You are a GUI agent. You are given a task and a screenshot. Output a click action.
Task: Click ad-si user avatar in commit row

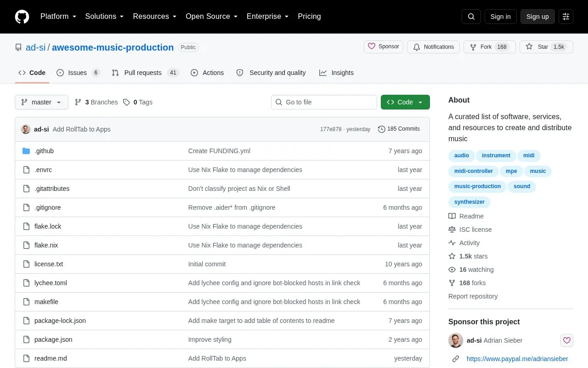[x=26, y=129]
